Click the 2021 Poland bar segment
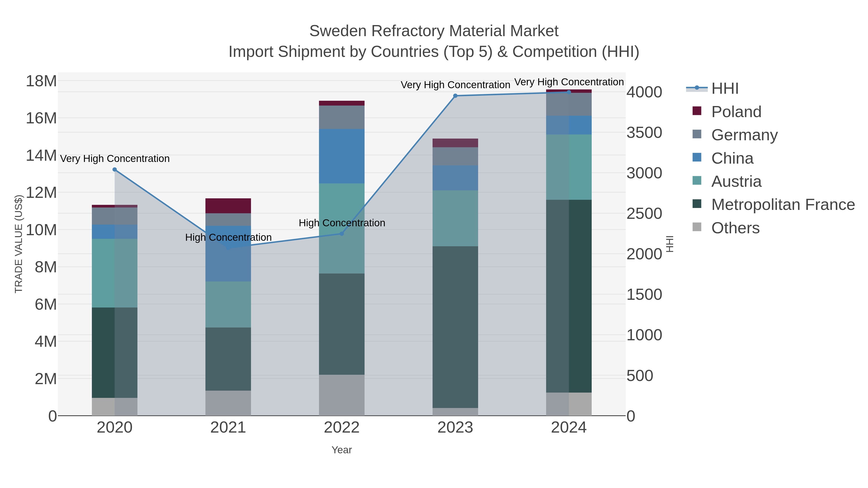Image resolution: width=868 pixels, height=488 pixels. [x=228, y=206]
